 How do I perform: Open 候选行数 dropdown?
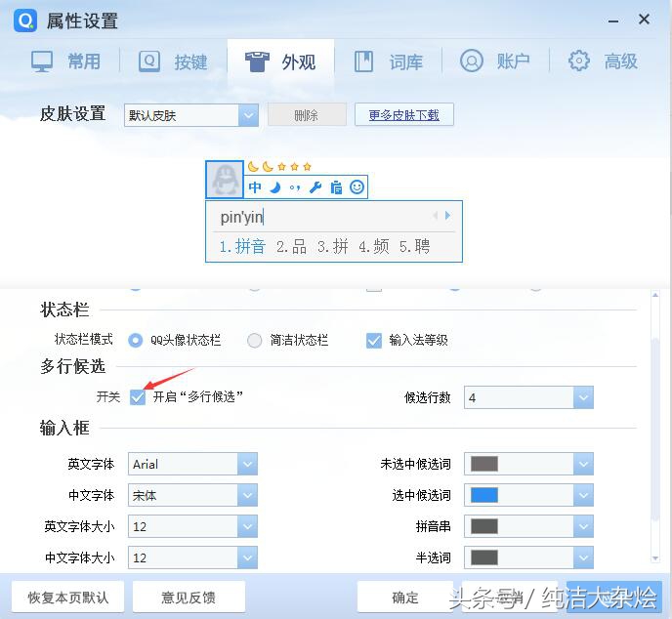click(x=528, y=397)
